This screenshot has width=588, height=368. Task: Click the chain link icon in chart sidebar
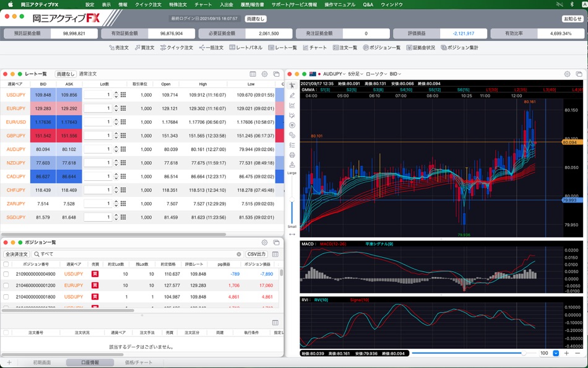[x=292, y=135]
